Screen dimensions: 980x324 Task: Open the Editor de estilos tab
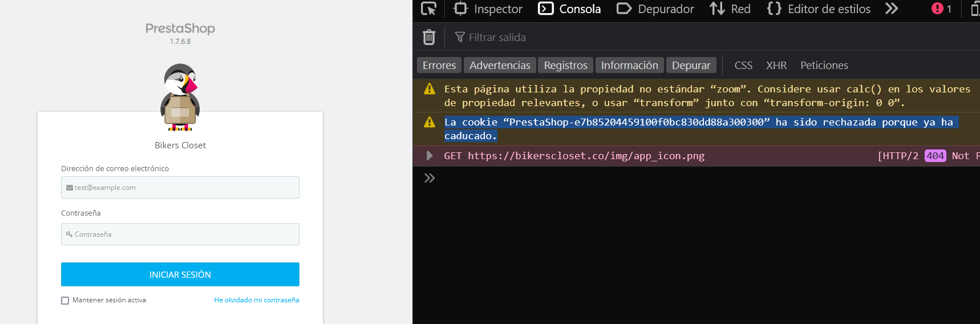tap(819, 9)
